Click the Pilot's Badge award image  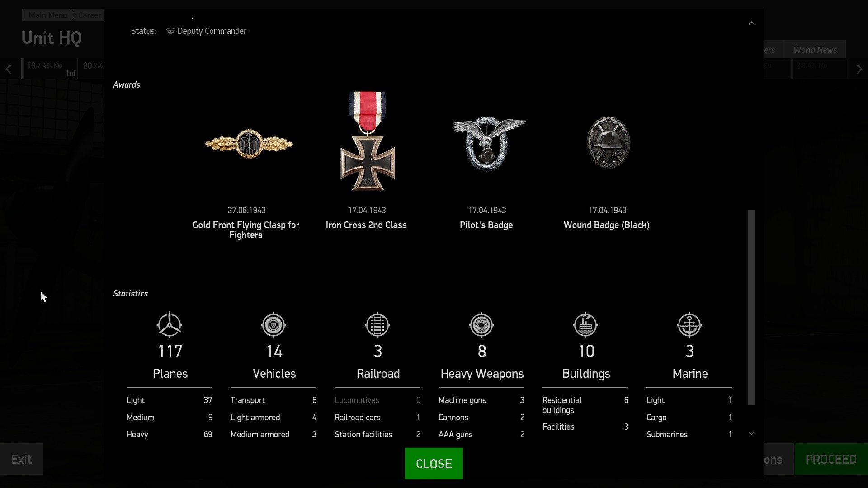(x=489, y=143)
